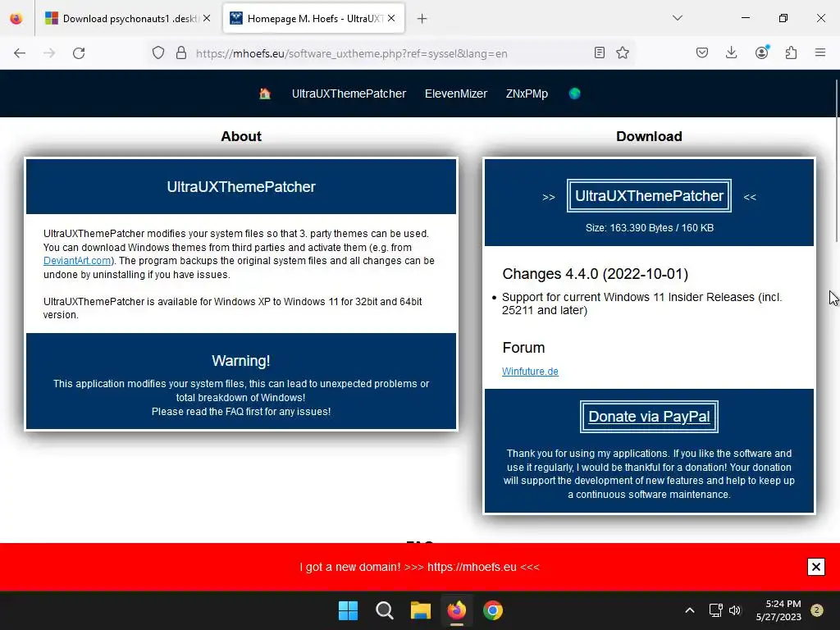The width and height of the screenshot is (840, 630).
Task: Open the extensions puzzle icon
Action: pyautogui.click(x=792, y=52)
